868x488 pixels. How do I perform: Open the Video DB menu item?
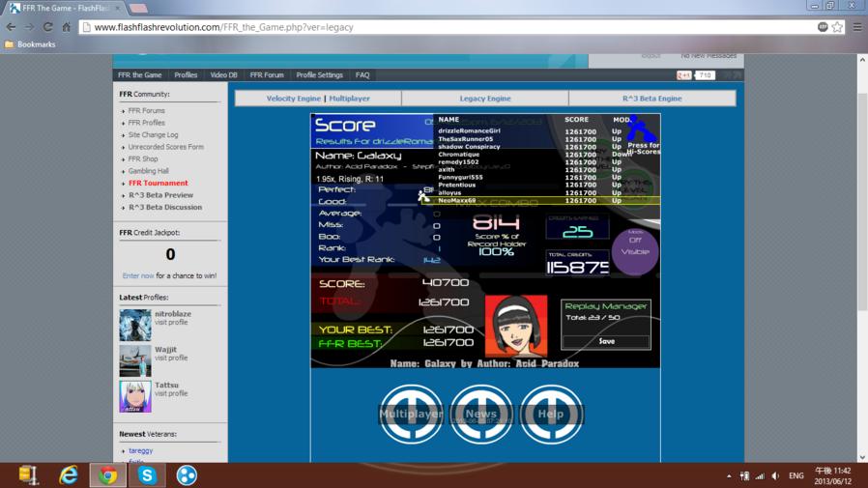(223, 75)
